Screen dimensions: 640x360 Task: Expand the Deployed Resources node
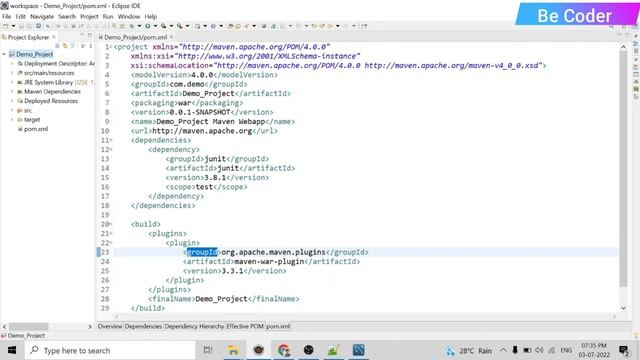[12, 101]
